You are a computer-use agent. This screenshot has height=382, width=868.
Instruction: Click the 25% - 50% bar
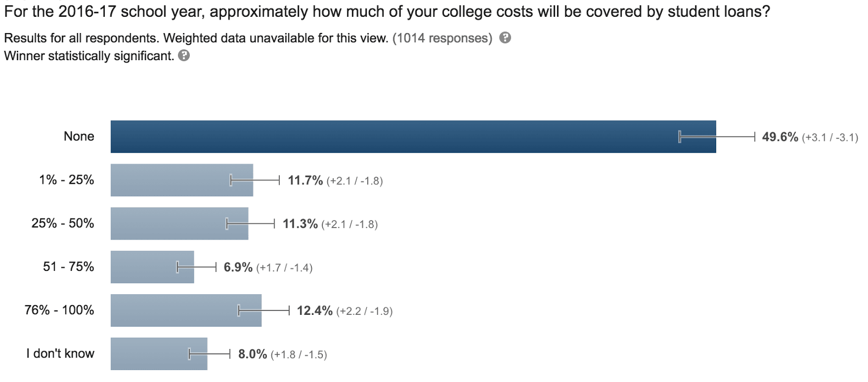pos(179,223)
